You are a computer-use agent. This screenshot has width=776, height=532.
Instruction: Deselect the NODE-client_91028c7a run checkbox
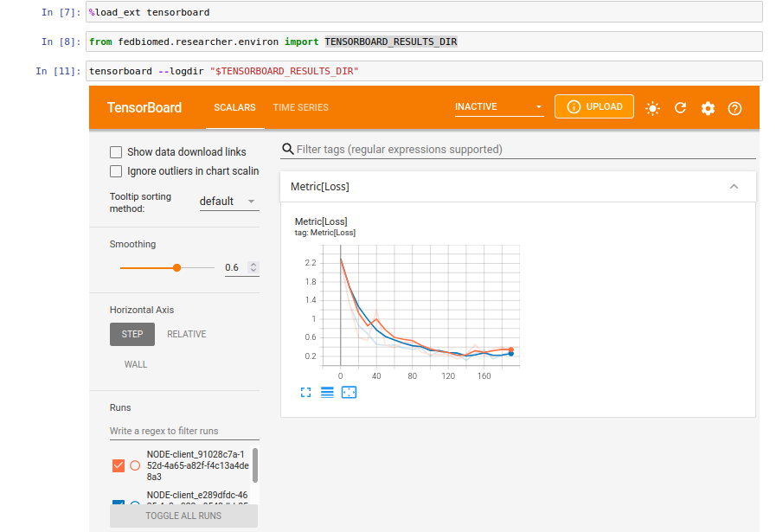point(118,465)
